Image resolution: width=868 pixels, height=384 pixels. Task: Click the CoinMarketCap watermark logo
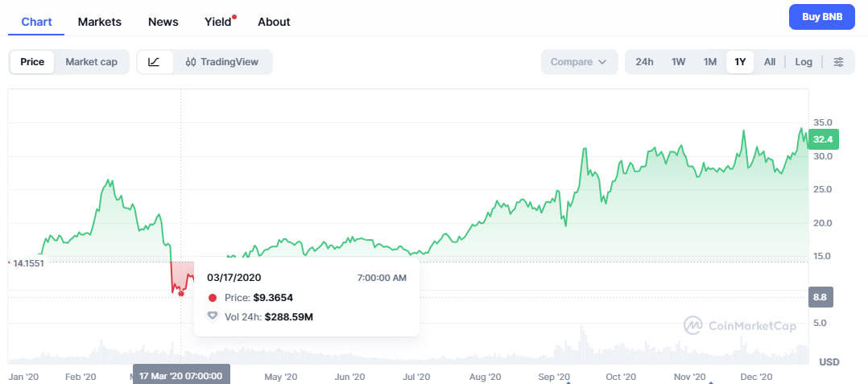click(x=693, y=325)
